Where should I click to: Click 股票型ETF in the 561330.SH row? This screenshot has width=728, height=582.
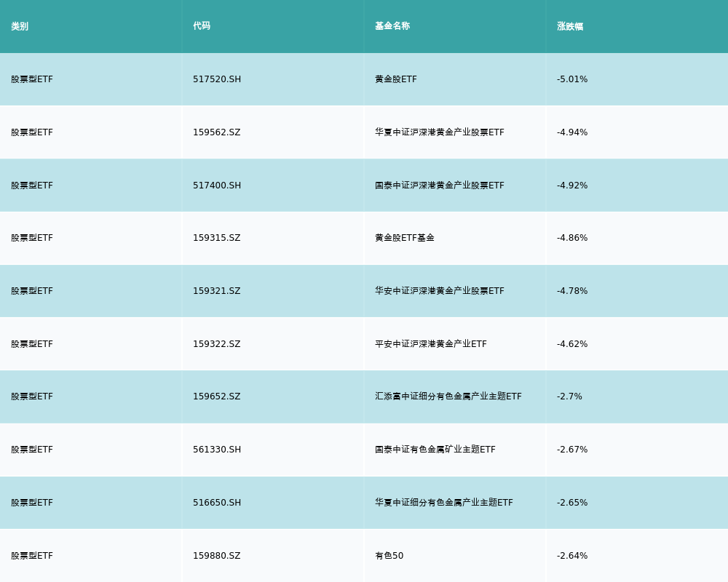(32, 450)
